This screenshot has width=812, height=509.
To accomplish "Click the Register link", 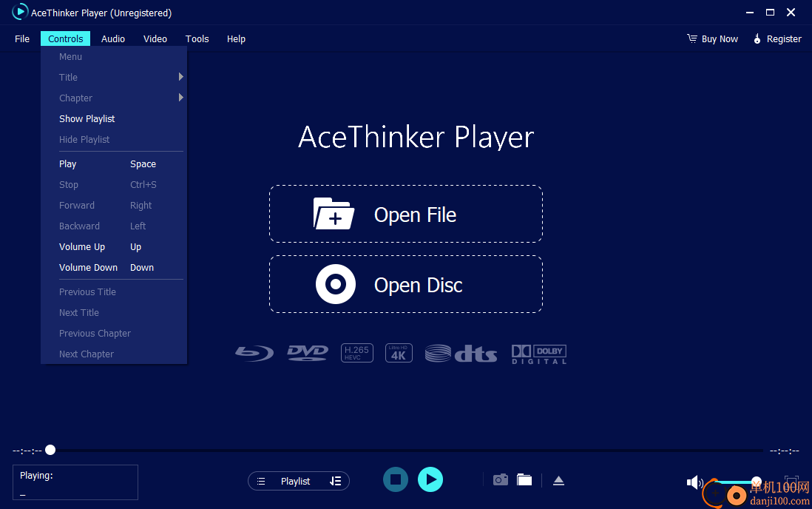I will click(783, 39).
